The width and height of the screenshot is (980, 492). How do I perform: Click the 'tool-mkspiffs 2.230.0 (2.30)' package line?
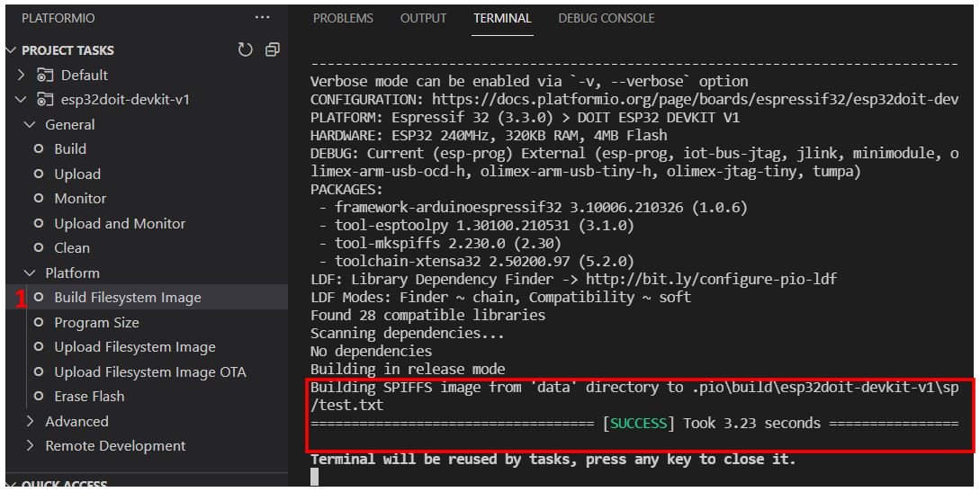tap(440, 243)
